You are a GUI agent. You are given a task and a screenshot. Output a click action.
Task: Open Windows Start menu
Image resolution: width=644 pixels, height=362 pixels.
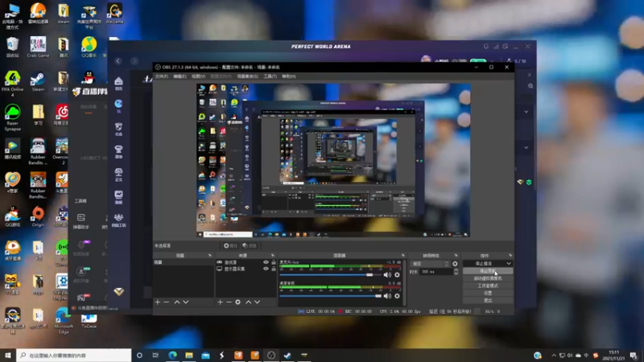(8, 356)
